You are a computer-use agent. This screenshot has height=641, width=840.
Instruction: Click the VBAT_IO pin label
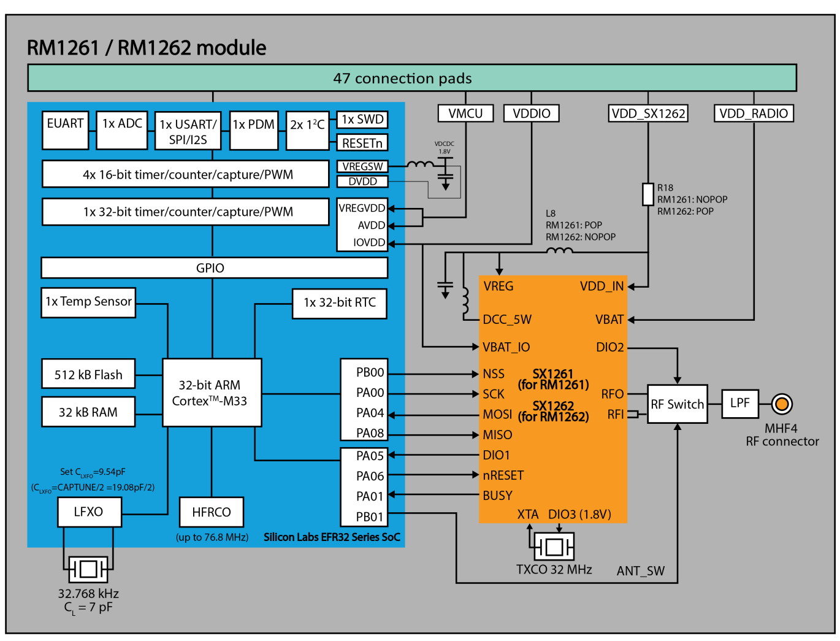click(506, 347)
